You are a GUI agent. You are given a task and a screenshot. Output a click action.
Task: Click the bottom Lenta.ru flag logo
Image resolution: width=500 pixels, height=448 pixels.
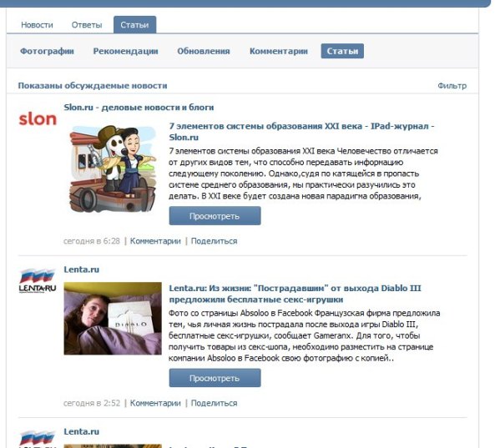[x=38, y=439]
